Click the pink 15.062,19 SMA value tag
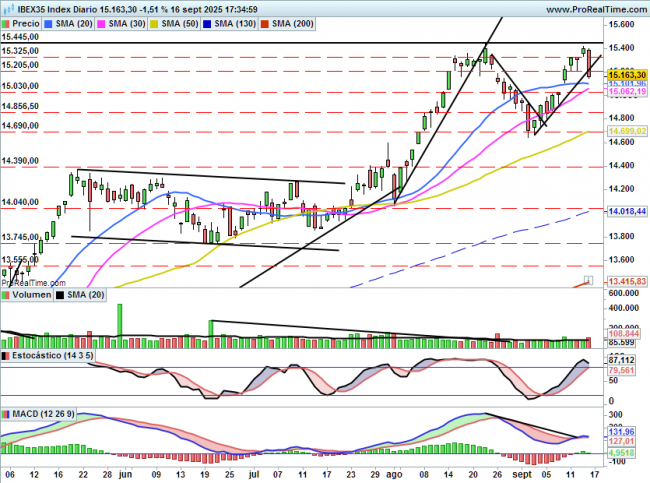 pyautogui.click(x=627, y=92)
